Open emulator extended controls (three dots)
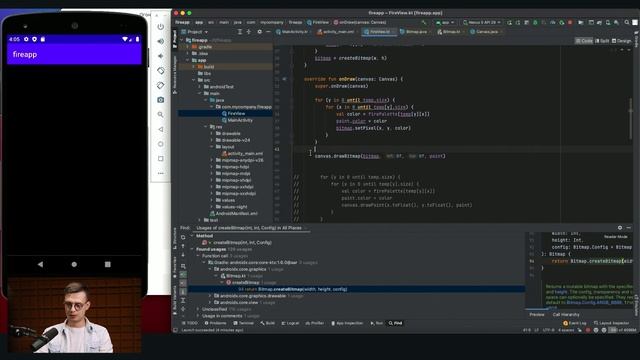 [x=161, y=173]
